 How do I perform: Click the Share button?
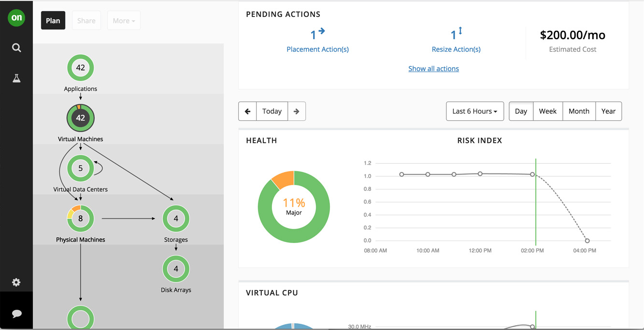86,20
